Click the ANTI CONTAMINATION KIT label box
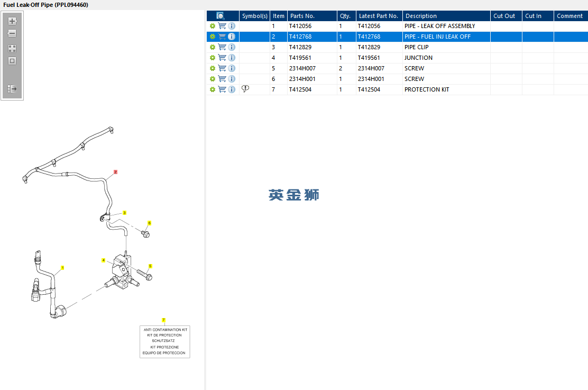This screenshot has height=390, width=588. tap(164, 341)
